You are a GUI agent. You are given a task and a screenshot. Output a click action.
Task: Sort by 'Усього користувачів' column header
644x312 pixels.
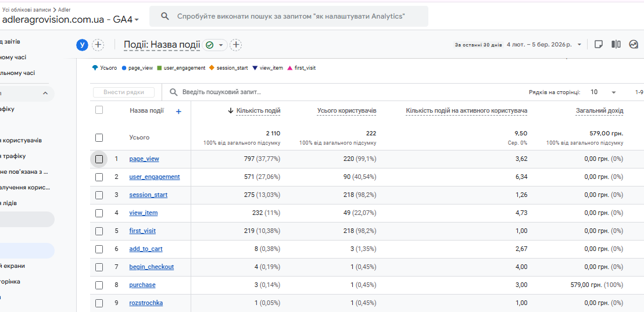[346, 111]
